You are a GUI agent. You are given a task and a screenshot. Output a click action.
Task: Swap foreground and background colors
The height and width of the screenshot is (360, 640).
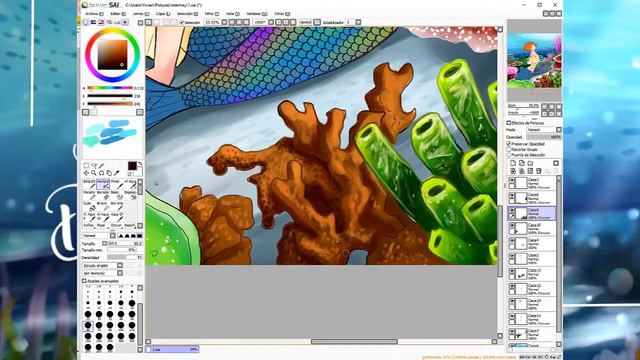140,164
